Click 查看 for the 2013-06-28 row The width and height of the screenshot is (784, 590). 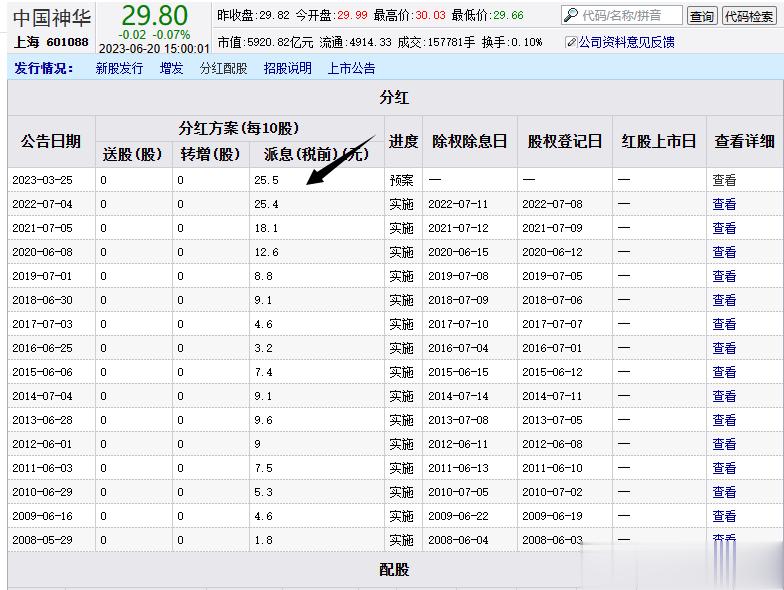pyautogui.click(x=724, y=420)
